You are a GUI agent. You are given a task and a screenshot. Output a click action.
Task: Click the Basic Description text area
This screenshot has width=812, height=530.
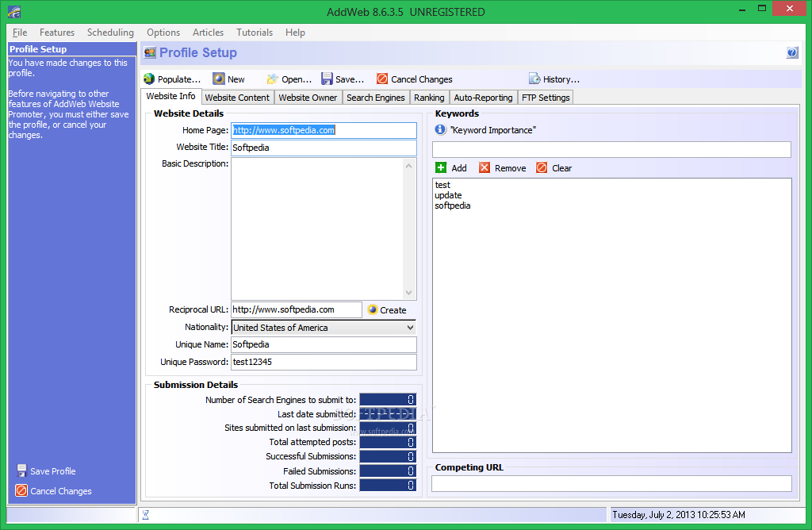(317, 229)
